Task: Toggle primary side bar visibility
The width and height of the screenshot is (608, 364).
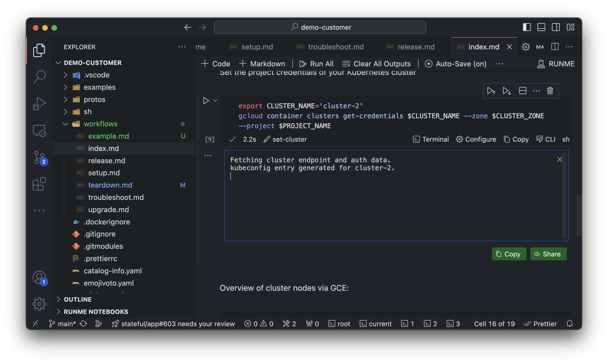Action: [527, 27]
